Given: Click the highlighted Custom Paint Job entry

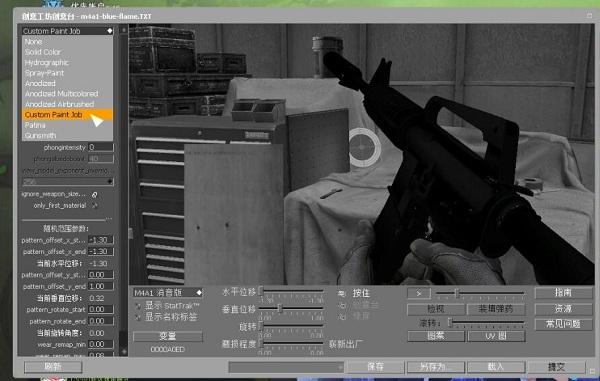Looking at the screenshot, I should click(67, 114).
